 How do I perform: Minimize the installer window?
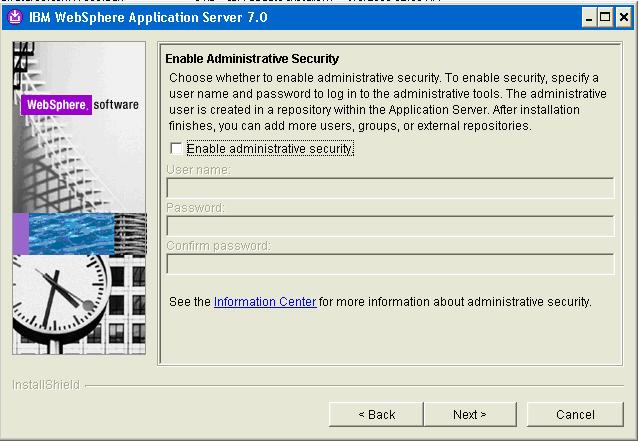coord(589,18)
